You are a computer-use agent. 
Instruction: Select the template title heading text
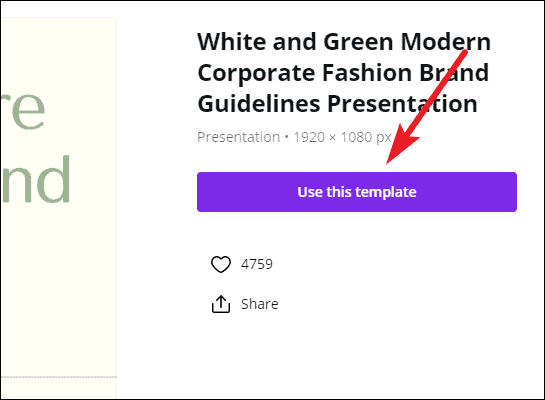click(344, 72)
